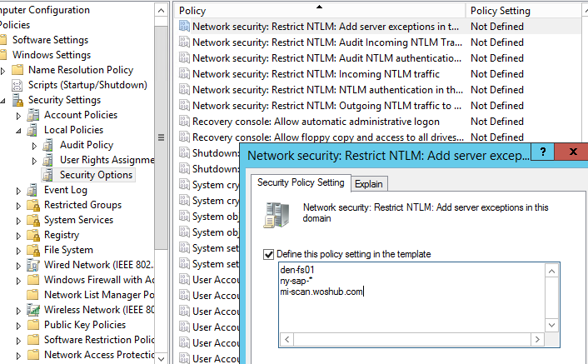Click the Network Access Protection folder icon
The image size is (588, 364).
33,355
